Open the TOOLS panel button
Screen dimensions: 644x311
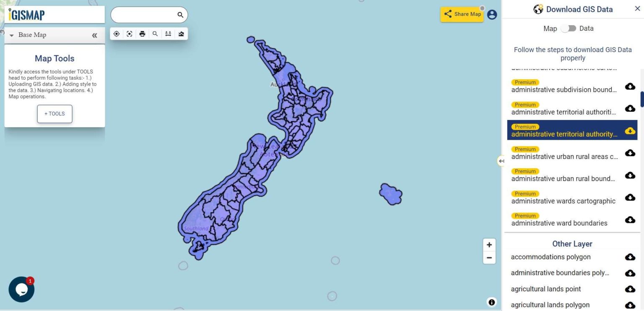pyautogui.click(x=55, y=114)
